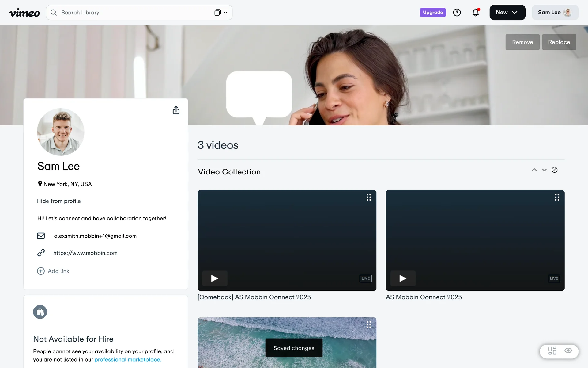588x368 pixels.
Task: Click the Vimeo logo
Action: click(x=24, y=13)
